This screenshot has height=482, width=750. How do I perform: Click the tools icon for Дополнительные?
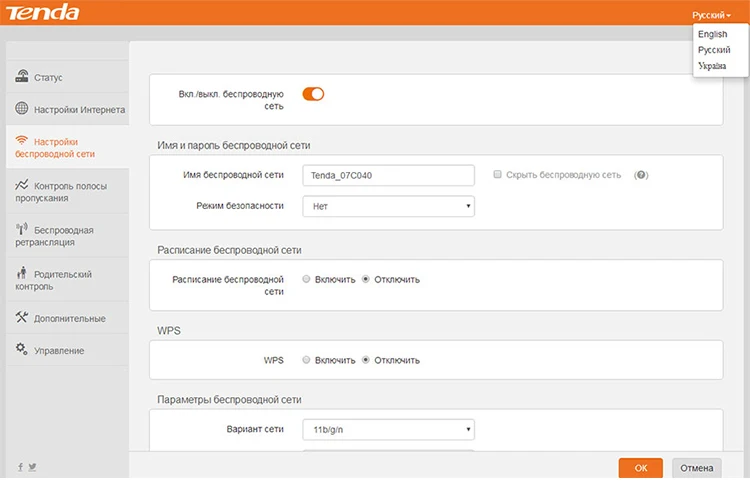22,317
